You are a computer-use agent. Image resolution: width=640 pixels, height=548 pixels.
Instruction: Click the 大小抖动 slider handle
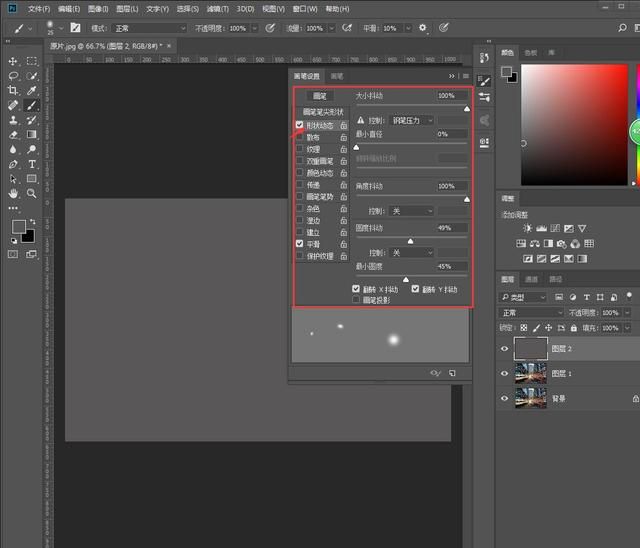467,109
